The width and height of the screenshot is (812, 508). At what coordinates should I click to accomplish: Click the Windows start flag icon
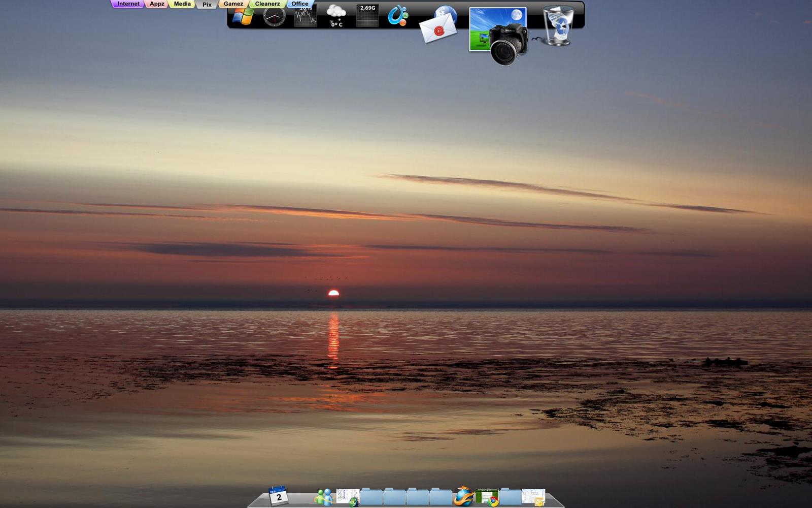tap(243, 16)
